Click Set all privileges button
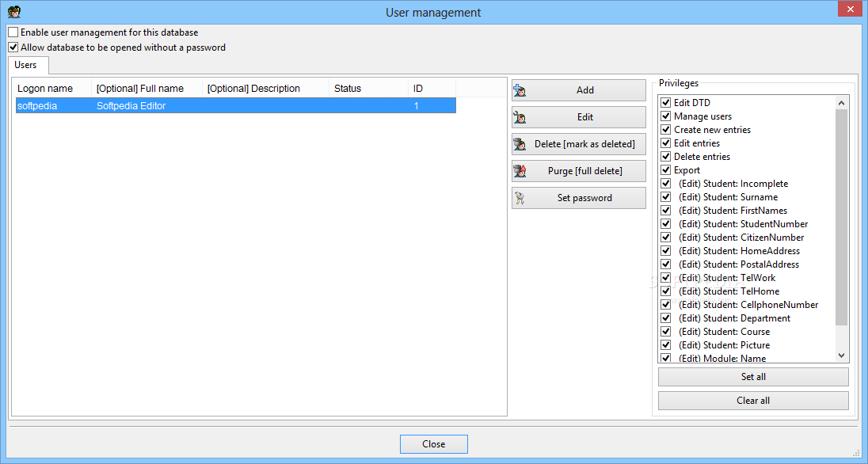Viewport: 868px width, 464px height. pos(753,377)
